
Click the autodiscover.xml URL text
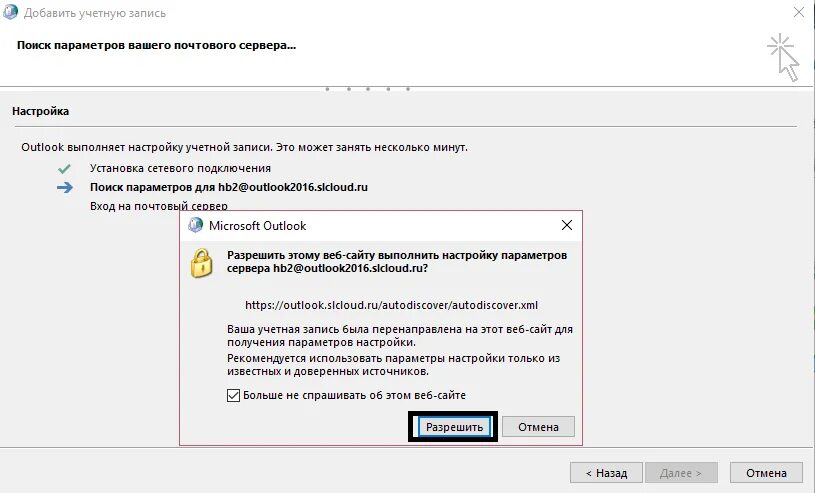click(x=391, y=305)
